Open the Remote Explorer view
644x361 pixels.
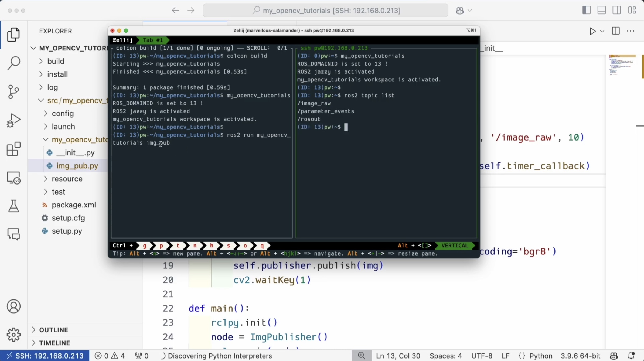13,178
